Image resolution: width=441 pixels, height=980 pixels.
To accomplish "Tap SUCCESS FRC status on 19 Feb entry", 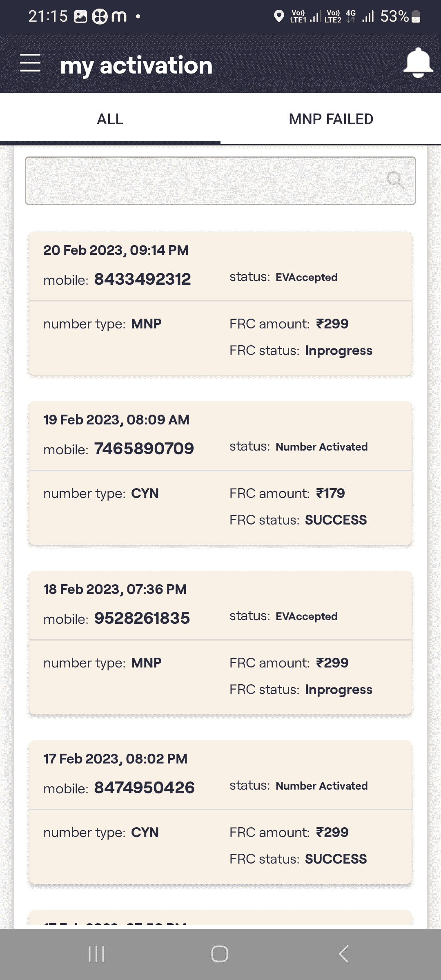I will [336, 520].
